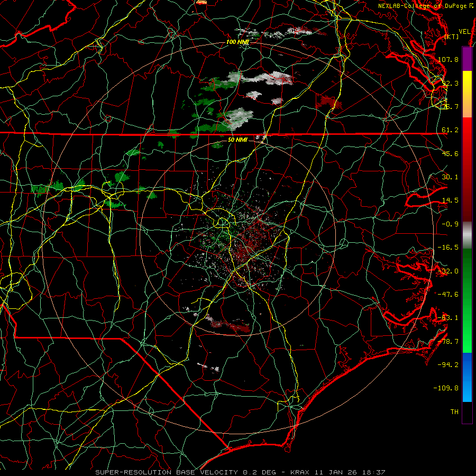Select the -32.0 legend value
Image resolution: width=476 pixels, height=476 pixels.
(448, 271)
